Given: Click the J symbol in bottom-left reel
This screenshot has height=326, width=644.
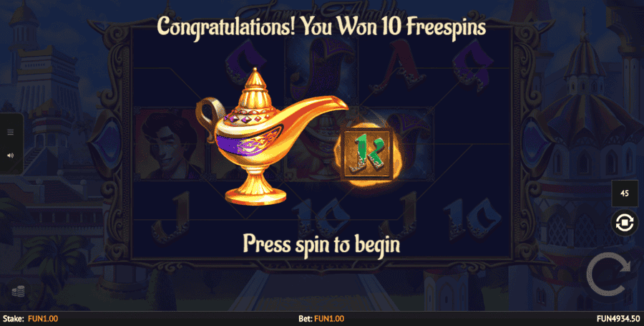Looking at the screenshot, I should pos(168,218).
